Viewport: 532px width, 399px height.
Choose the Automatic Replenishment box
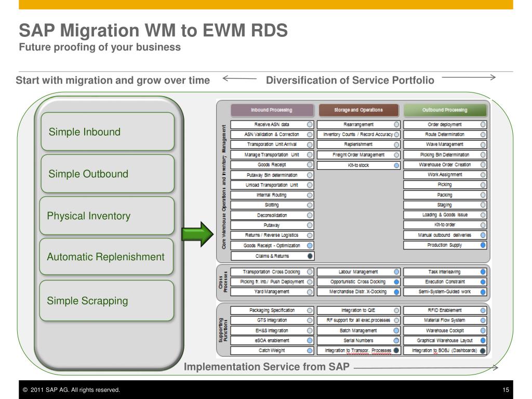(107, 257)
